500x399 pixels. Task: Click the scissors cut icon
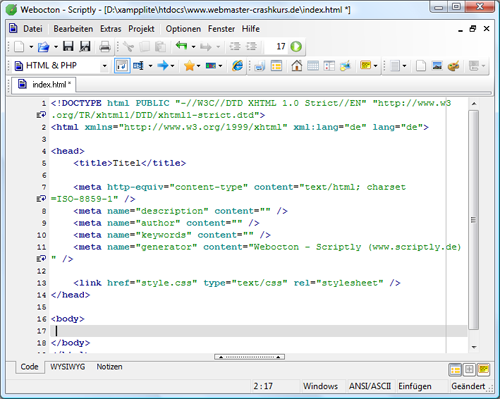[x=128, y=47]
